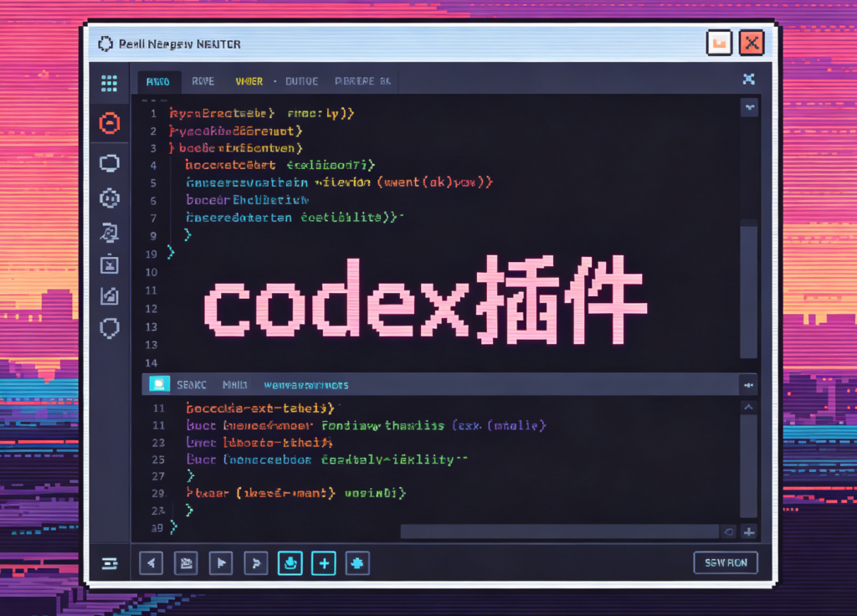Image resolution: width=857 pixels, height=616 pixels.
Task: Click line number 27 in lower panel
Action: tap(158, 476)
